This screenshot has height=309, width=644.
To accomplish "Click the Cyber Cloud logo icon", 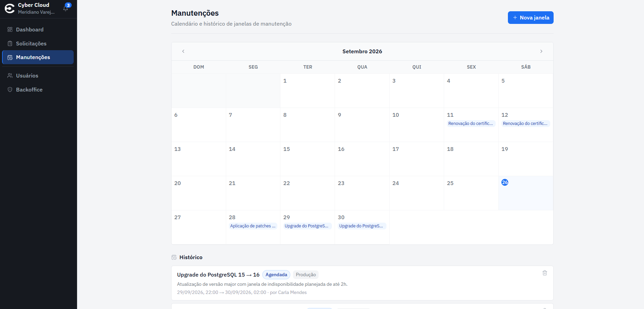I will 10,9.
